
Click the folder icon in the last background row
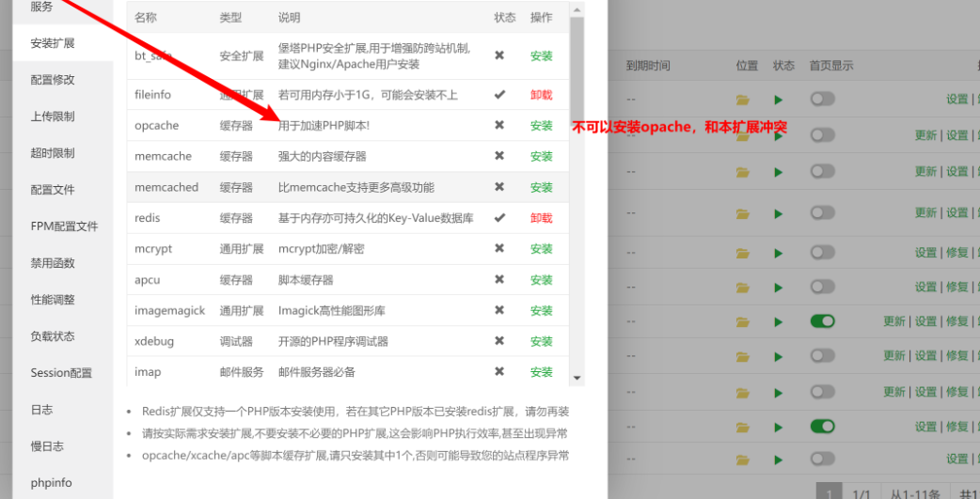tap(742, 460)
